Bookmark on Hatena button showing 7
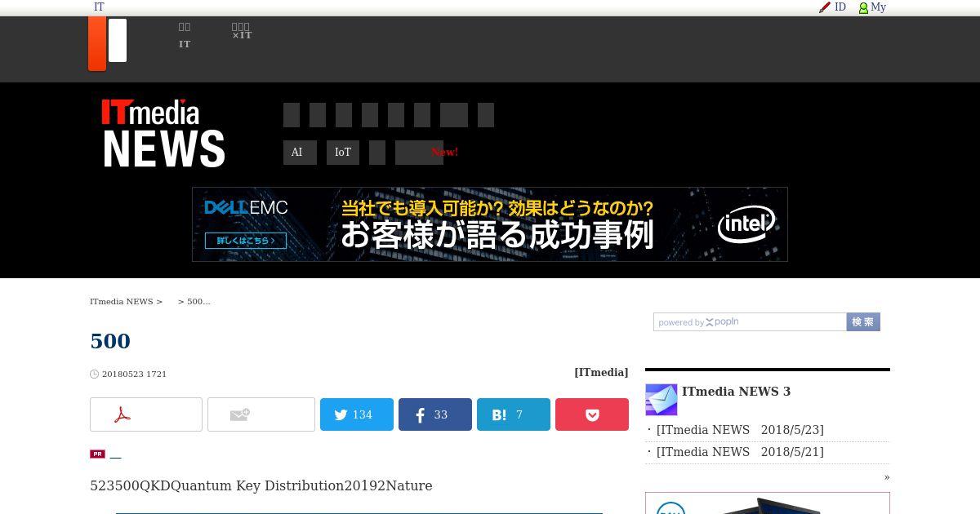The height and width of the screenshot is (514, 980). (x=514, y=414)
